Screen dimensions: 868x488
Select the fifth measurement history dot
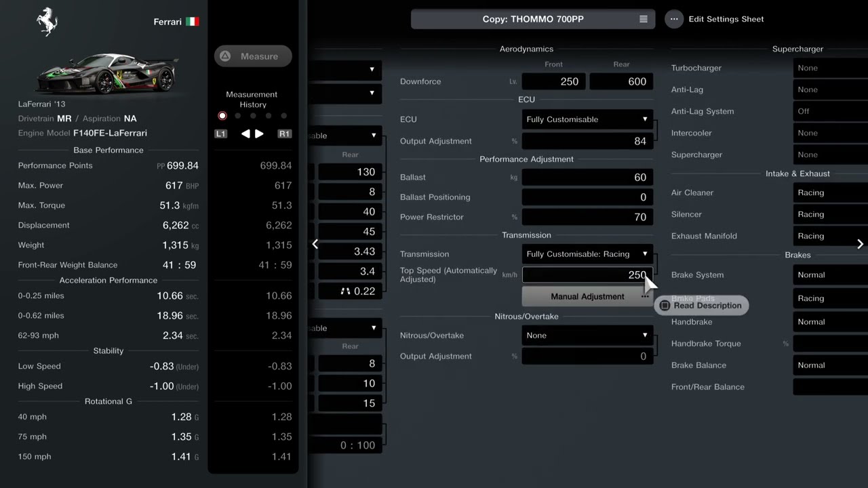pos(284,116)
